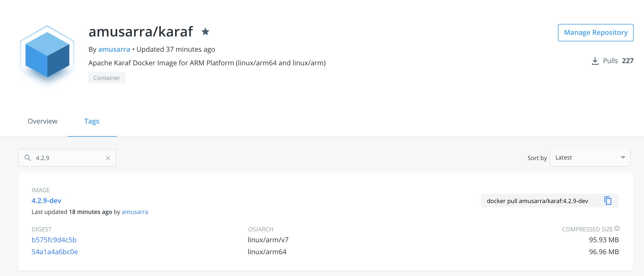The image size is (644, 276).
Task: Star the amusarra/karaf repository
Action: [x=205, y=32]
